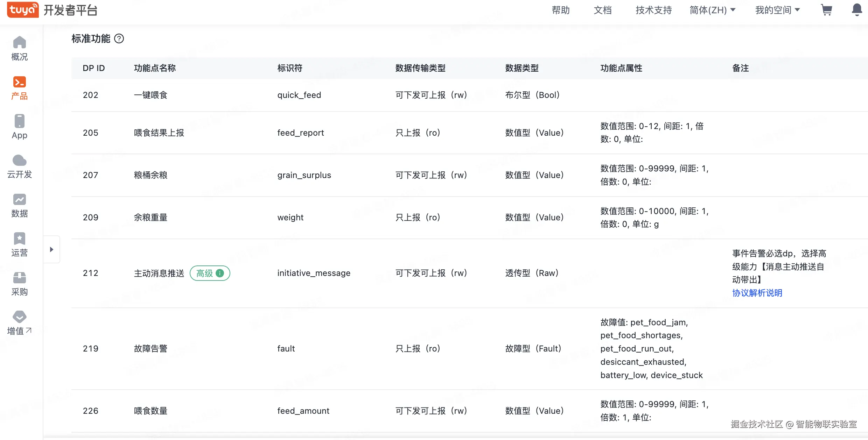Click help icon beside 标准功能

point(119,38)
